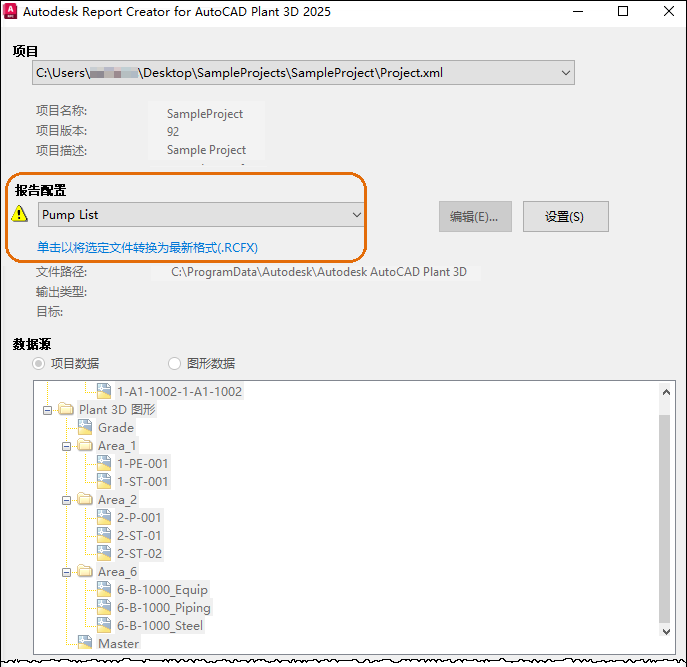Click the 设置(S) button
Viewport: 687px width, 667px height.
(x=565, y=216)
